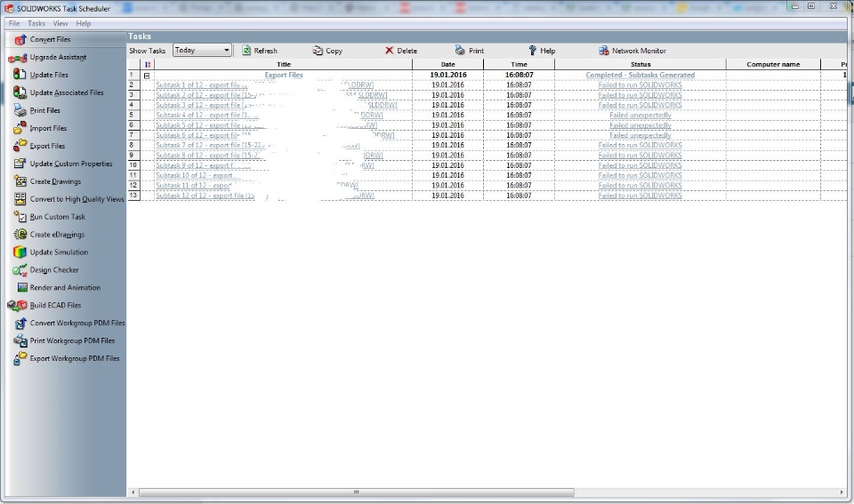Open the Network Monitor icon
The image size is (854, 504).
point(603,50)
